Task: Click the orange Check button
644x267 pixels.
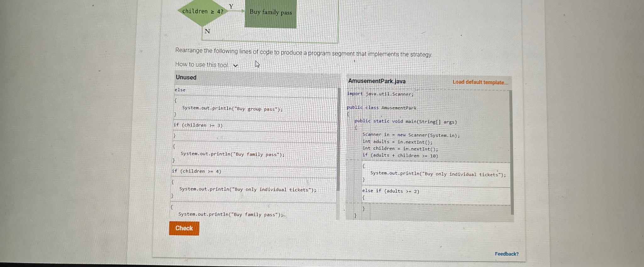Action: [184, 228]
